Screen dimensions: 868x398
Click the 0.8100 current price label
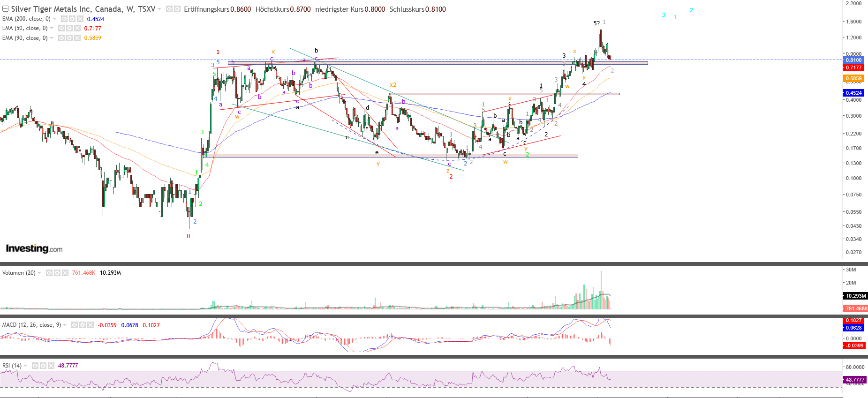point(853,60)
